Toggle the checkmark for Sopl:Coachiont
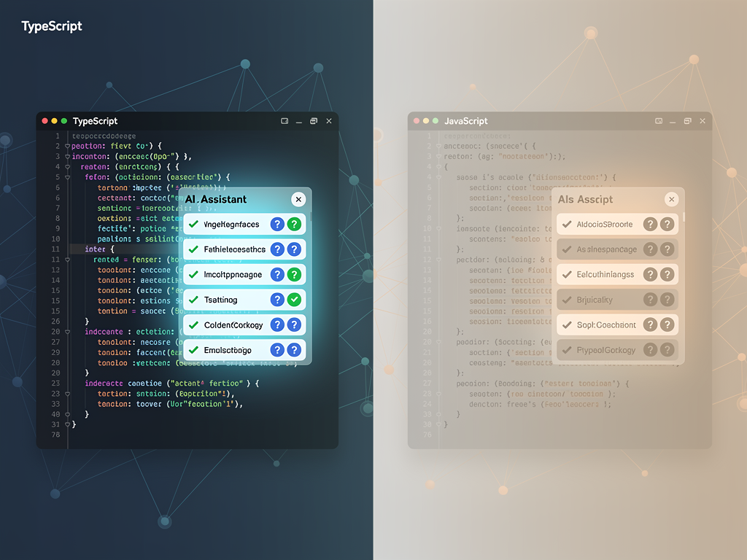The height and width of the screenshot is (560, 747). tap(567, 324)
